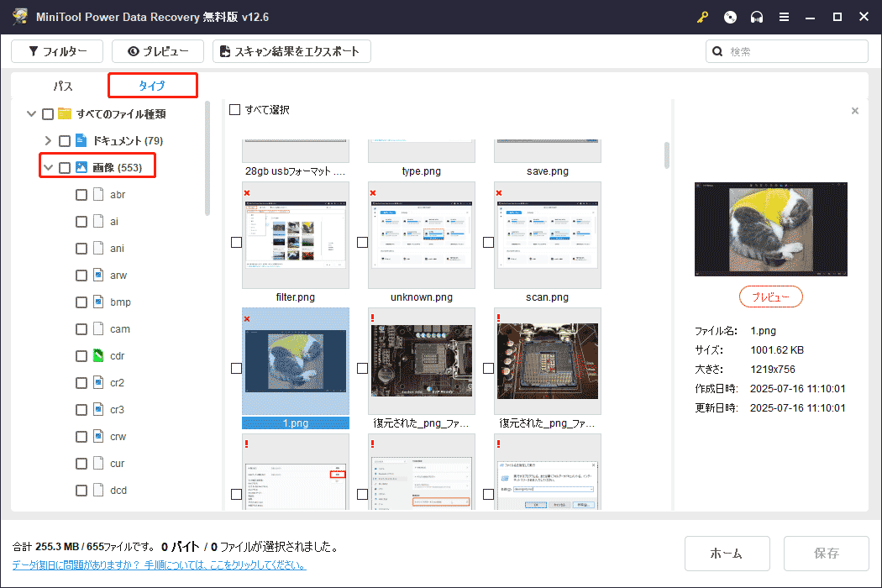Viewport: 882px width, 588px height.
Task: Select the type.png file name
Action: click(x=422, y=171)
